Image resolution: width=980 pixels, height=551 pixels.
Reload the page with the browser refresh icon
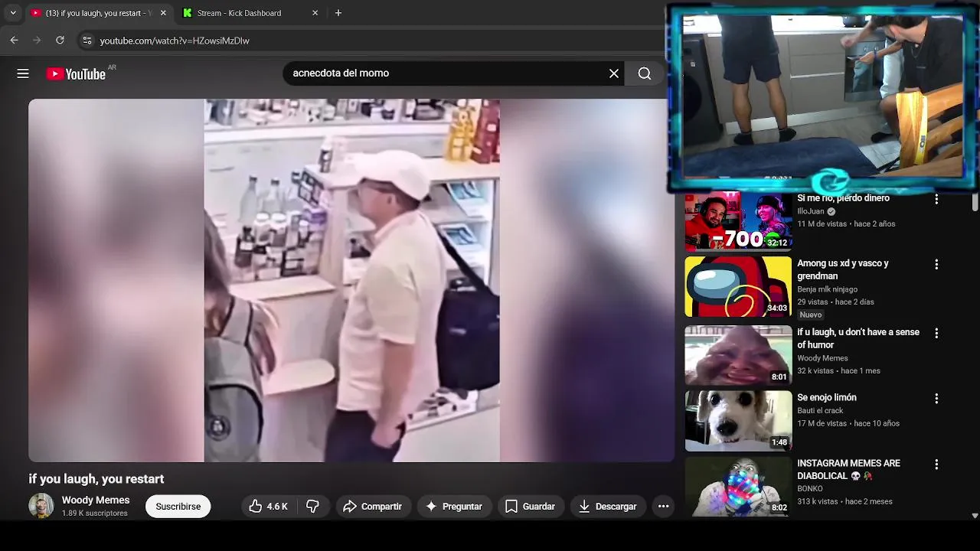(x=60, y=41)
